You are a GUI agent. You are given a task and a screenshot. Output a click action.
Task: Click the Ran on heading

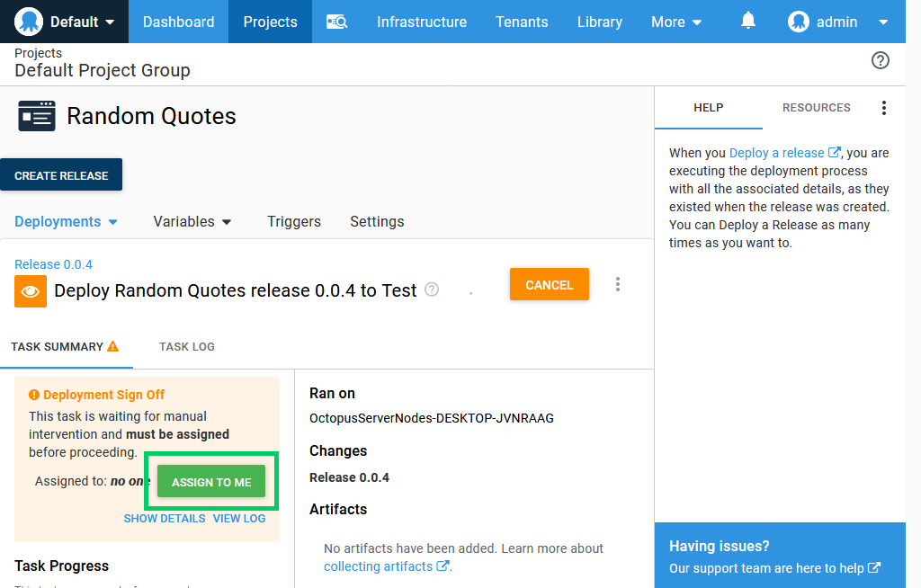[333, 393]
